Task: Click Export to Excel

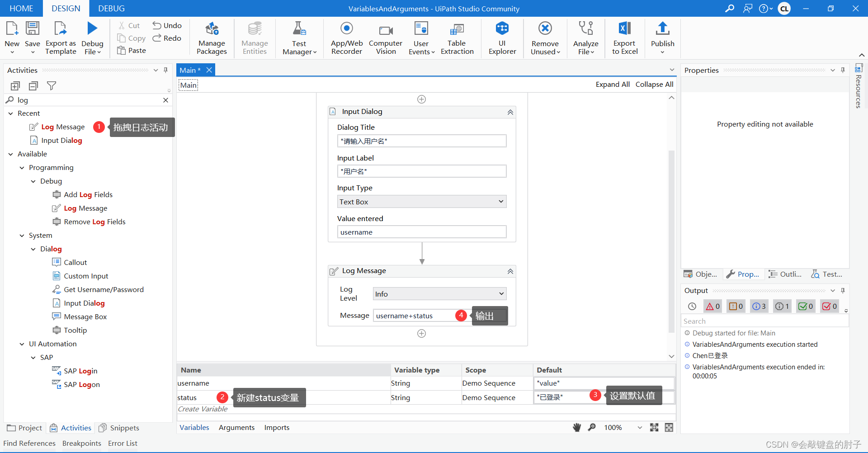Action: coord(625,38)
